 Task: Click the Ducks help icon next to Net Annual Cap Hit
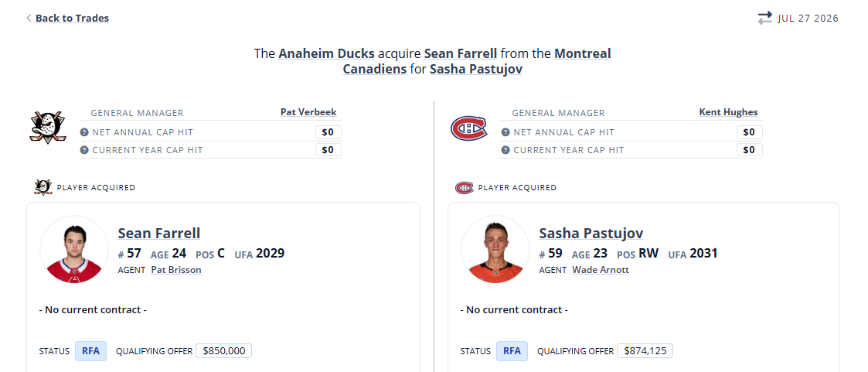click(84, 132)
